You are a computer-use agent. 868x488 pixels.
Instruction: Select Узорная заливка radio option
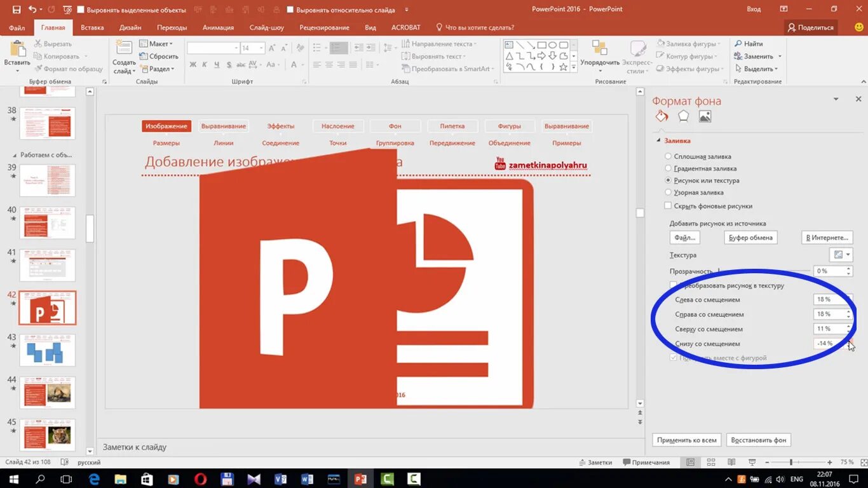(668, 192)
